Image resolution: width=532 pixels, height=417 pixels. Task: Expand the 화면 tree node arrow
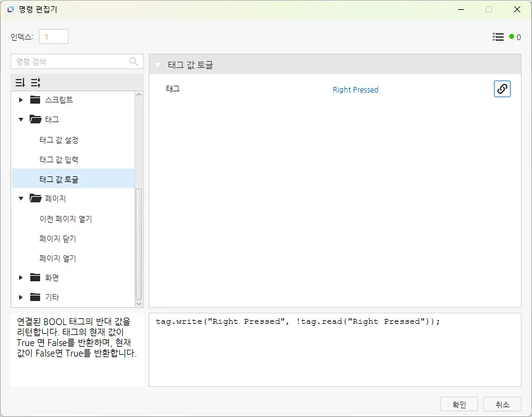21,278
